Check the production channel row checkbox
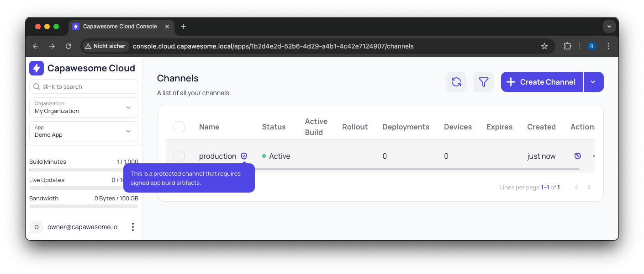Image resolution: width=644 pixels, height=274 pixels. pyautogui.click(x=179, y=156)
